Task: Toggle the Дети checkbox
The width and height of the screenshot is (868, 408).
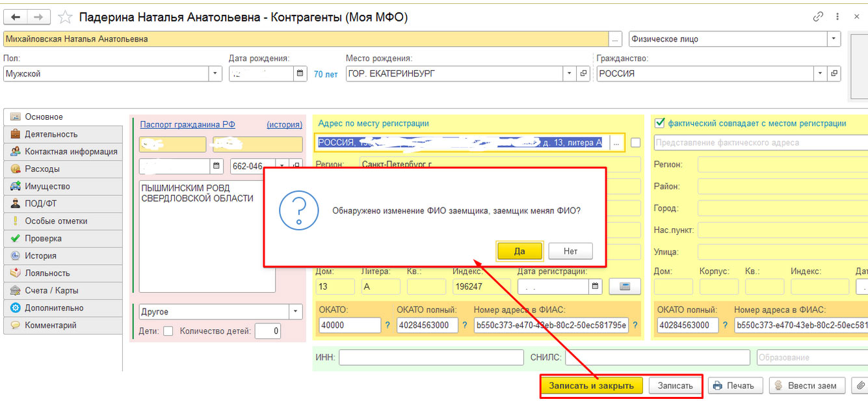Action: click(x=168, y=331)
